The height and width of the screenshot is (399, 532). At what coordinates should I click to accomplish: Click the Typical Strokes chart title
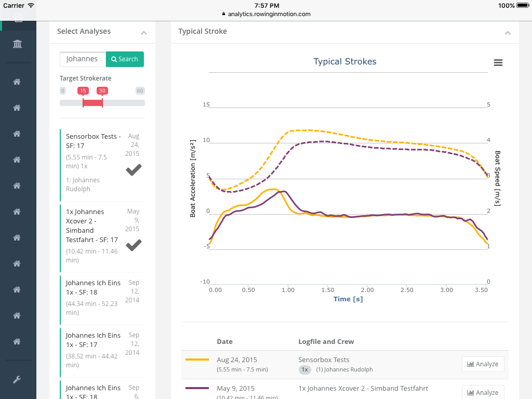coord(344,61)
